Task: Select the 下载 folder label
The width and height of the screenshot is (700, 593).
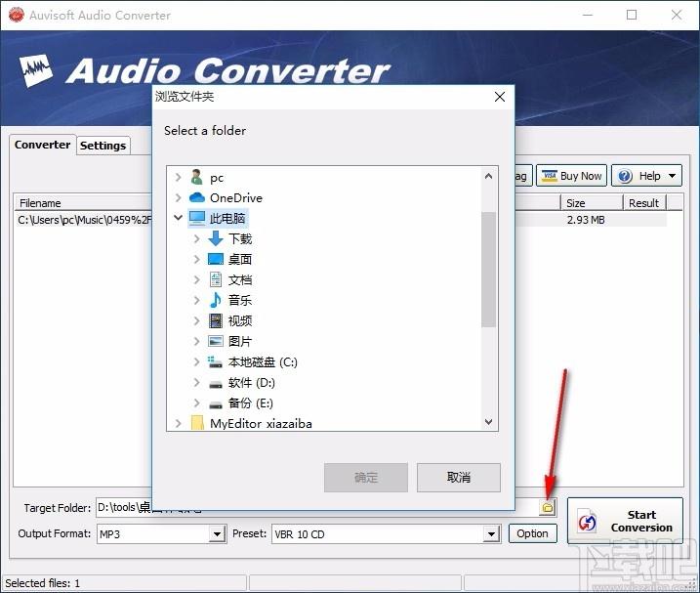Action: click(240, 238)
